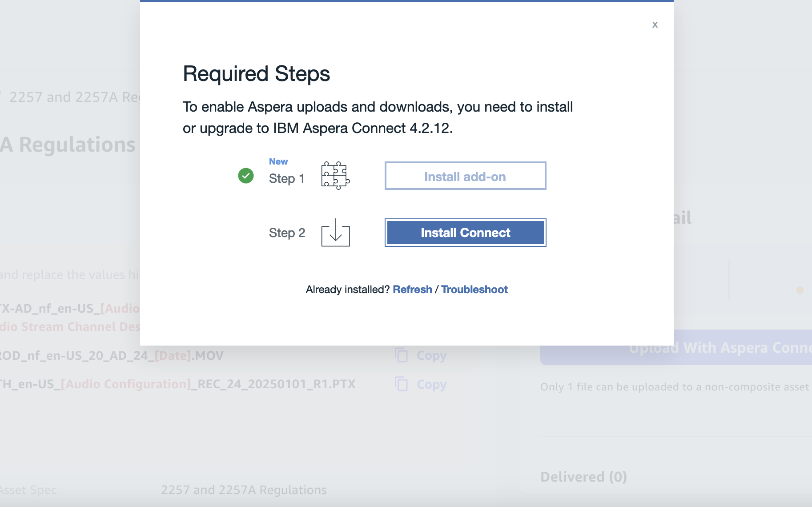Click the Copy link for the .MOV filename
This screenshot has width=812, height=507.
[x=431, y=355]
